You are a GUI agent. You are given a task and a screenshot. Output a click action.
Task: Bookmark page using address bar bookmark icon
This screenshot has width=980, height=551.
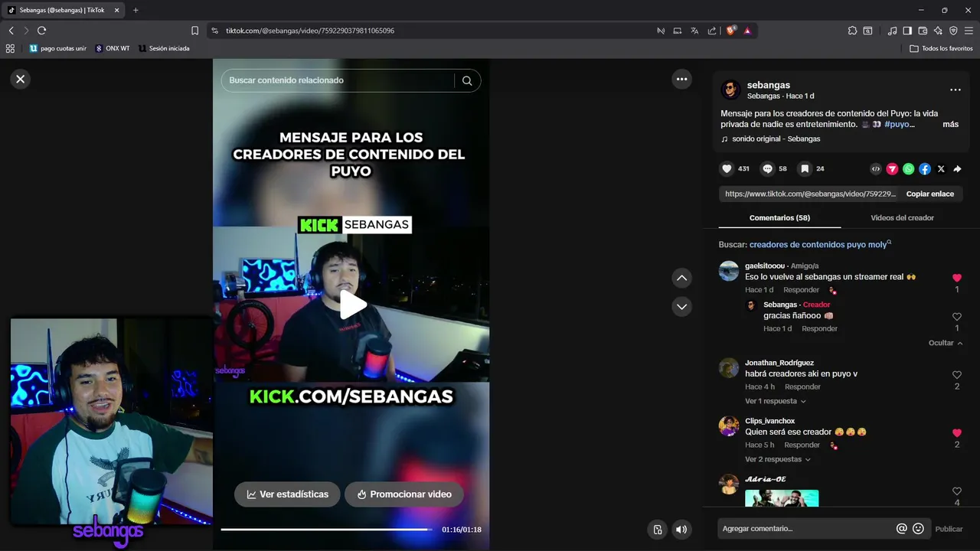coord(194,31)
